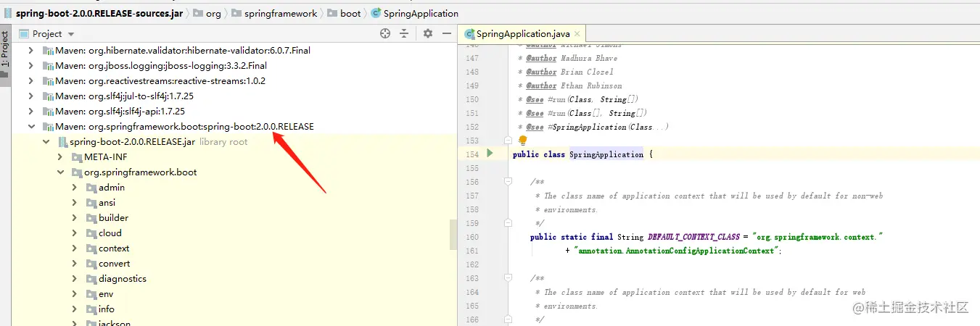This screenshot has width=980, height=326.
Task: Click the locate/scroll-from-source crosshair icon
Action: [385, 33]
